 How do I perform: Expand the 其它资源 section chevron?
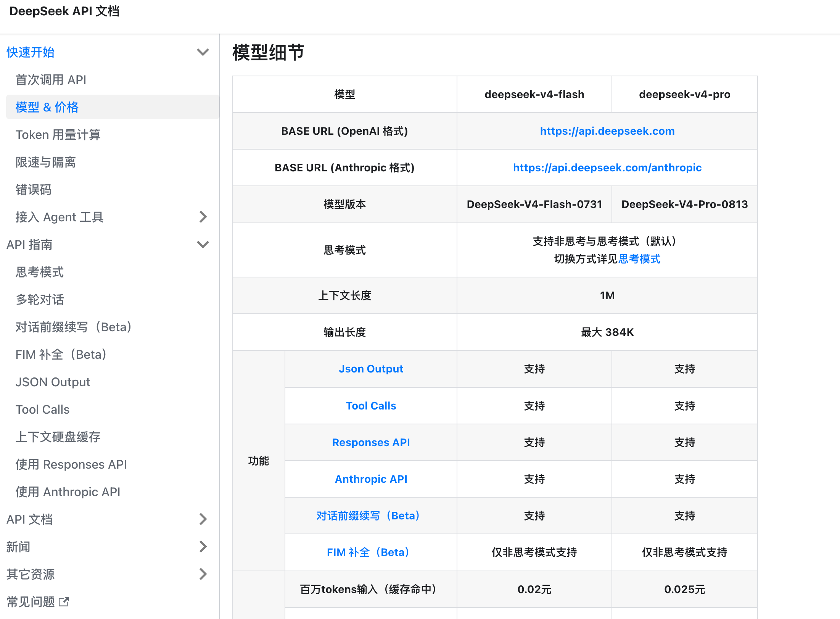click(203, 574)
